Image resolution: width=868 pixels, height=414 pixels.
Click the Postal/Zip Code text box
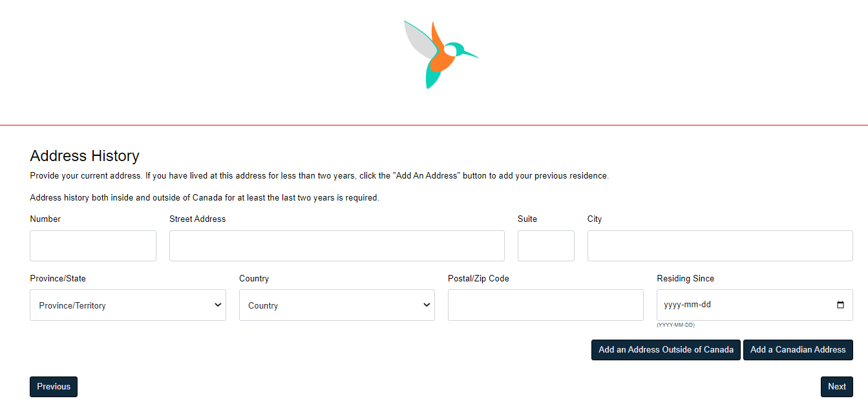click(545, 305)
